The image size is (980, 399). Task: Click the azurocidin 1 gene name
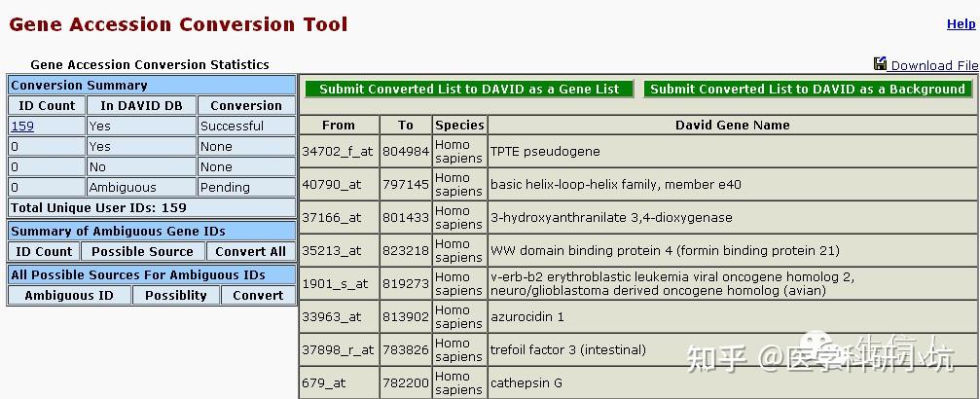(526, 317)
